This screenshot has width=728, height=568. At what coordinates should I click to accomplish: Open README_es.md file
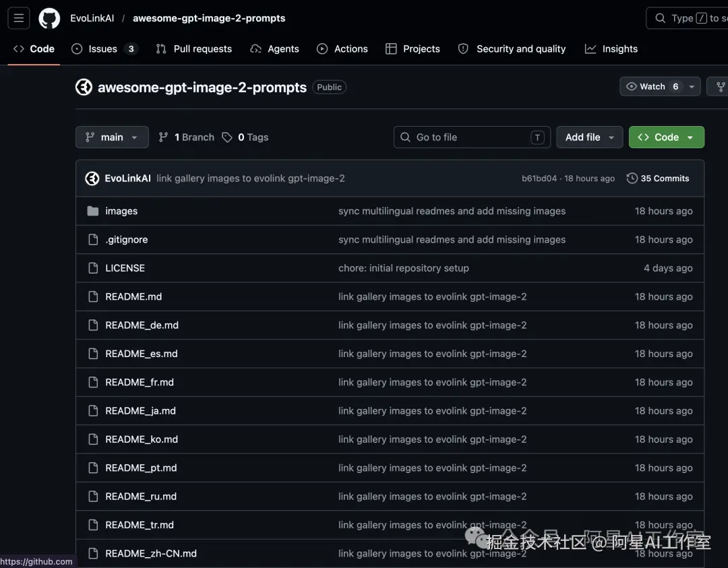(141, 354)
